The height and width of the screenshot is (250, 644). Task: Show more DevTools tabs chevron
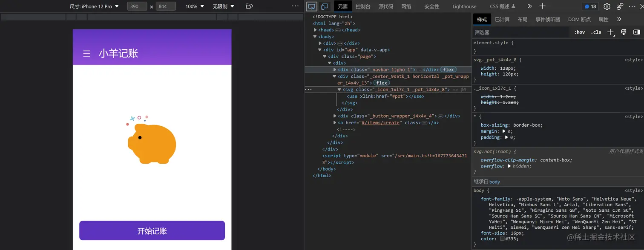pos(529,6)
